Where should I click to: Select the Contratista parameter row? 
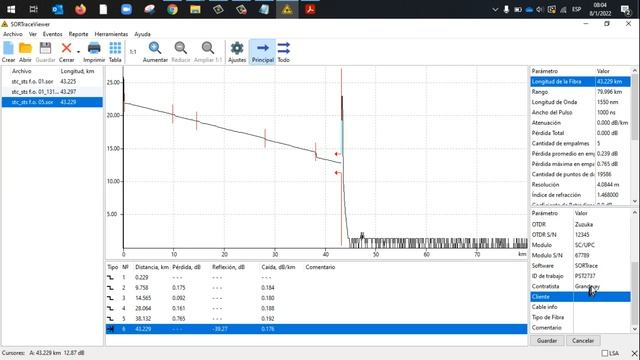[580, 287]
